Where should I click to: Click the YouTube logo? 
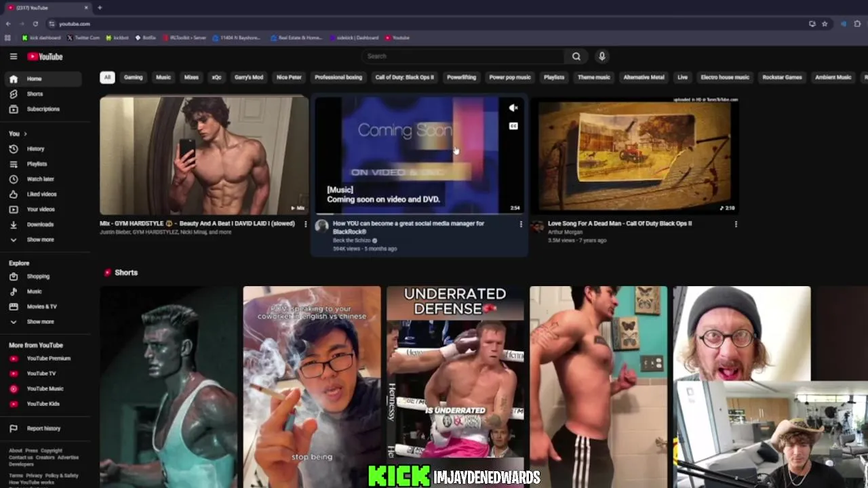coord(45,56)
